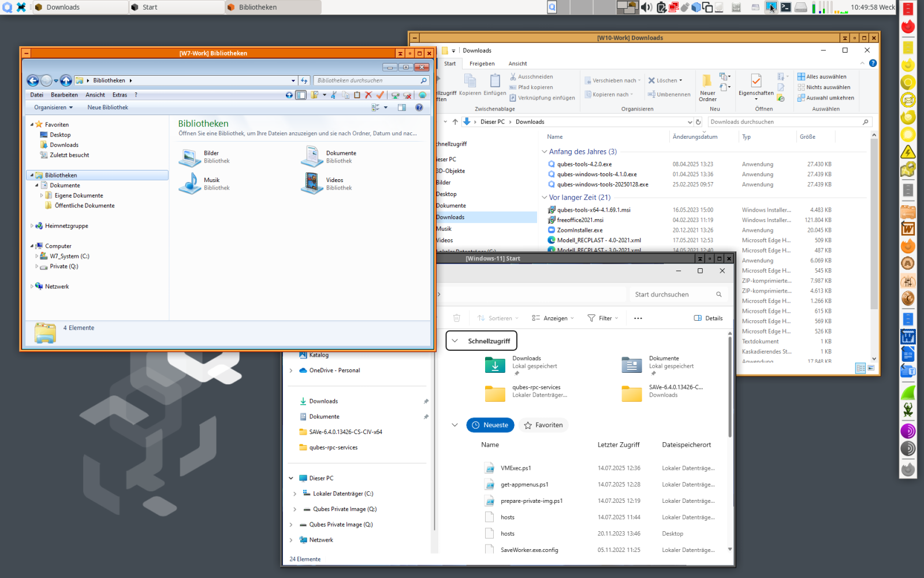Screen dimensions: 924x578
Task: Open the Sortieren dropdown in Windows-11 Explorer
Action: (x=498, y=318)
